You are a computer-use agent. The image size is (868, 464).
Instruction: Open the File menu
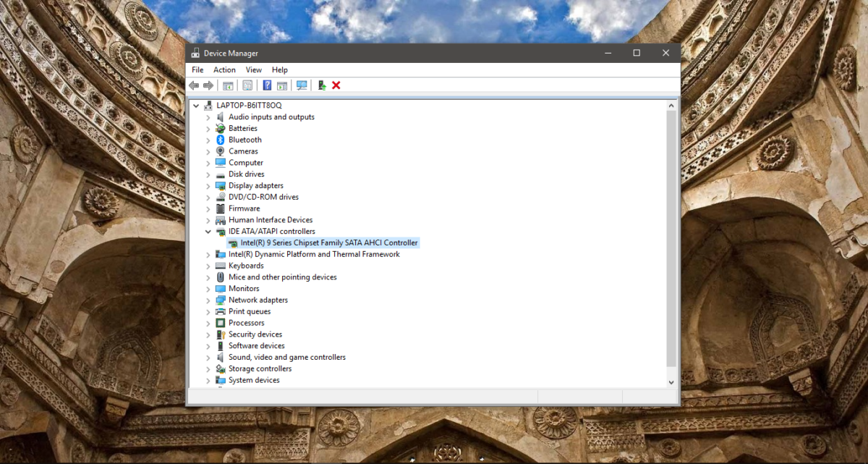tap(197, 69)
